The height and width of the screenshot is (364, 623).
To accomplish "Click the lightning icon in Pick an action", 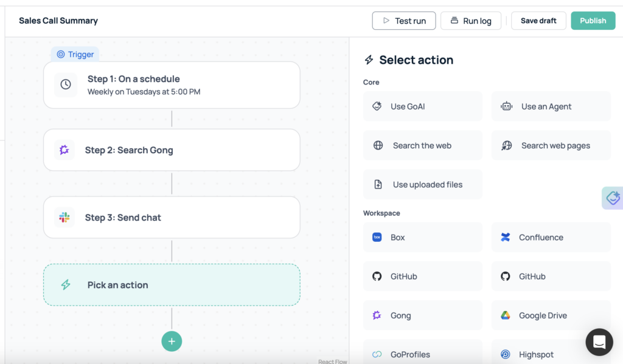I will 66,285.
